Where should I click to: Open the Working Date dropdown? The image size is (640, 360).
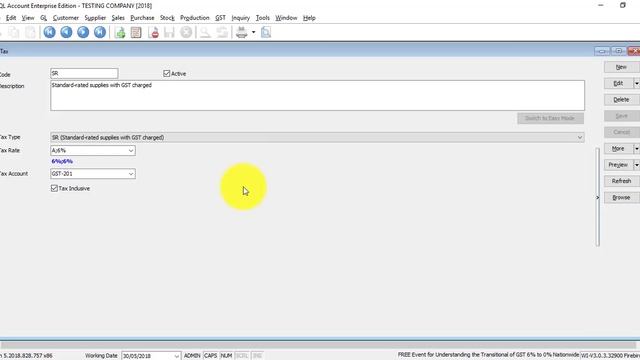coord(176,356)
